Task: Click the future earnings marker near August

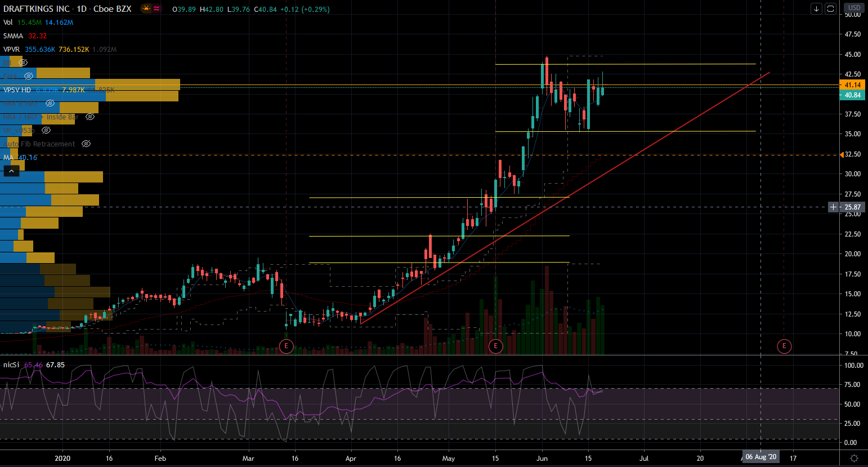Action: click(x=784, y=346)
